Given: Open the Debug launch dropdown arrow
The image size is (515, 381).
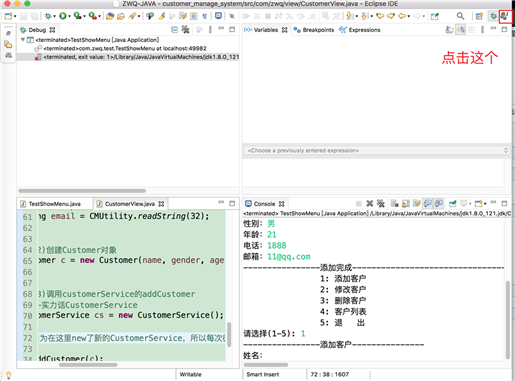Looking at the screenshot, I should pos(54,16).
